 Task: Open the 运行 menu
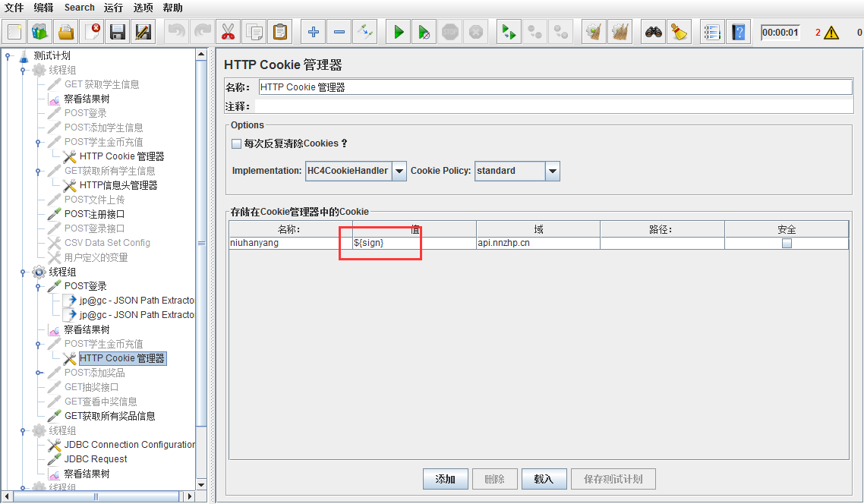click(x=113, y=8)
